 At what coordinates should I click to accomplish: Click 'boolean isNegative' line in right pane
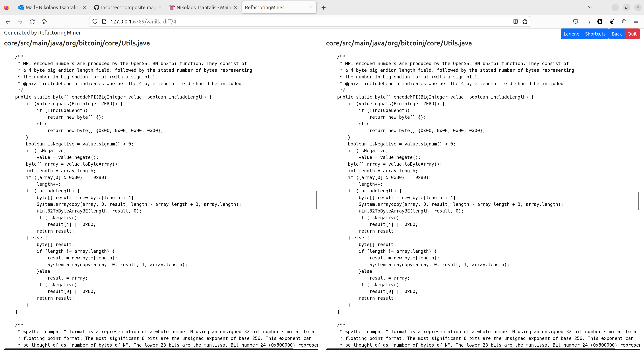tap(401, 144)
